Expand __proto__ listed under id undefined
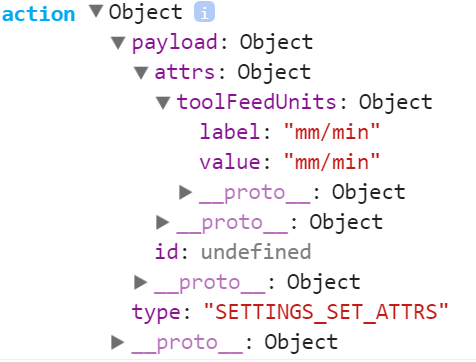The width and height of the screenshot is (476, 362). tap(140, 282)
